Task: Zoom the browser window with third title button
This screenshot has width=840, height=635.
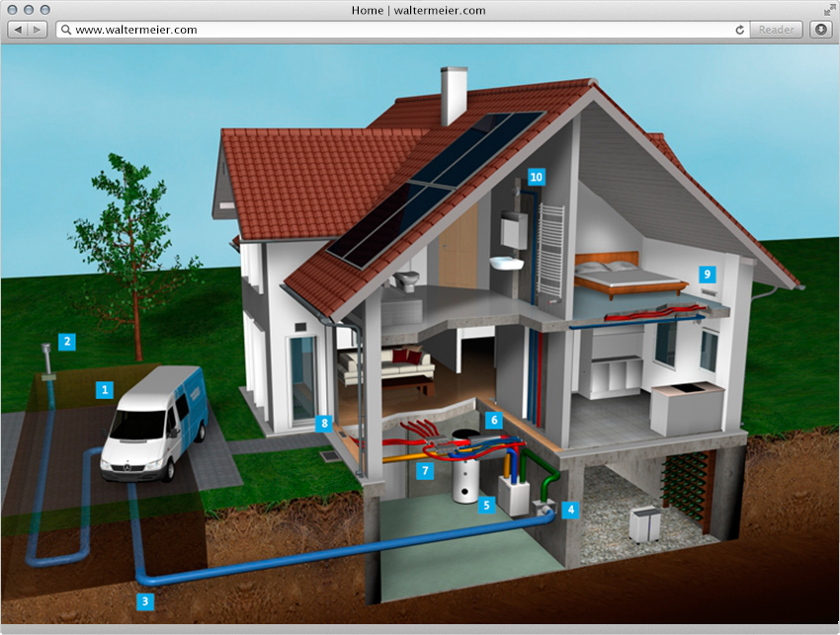Action: click(45, 10)
